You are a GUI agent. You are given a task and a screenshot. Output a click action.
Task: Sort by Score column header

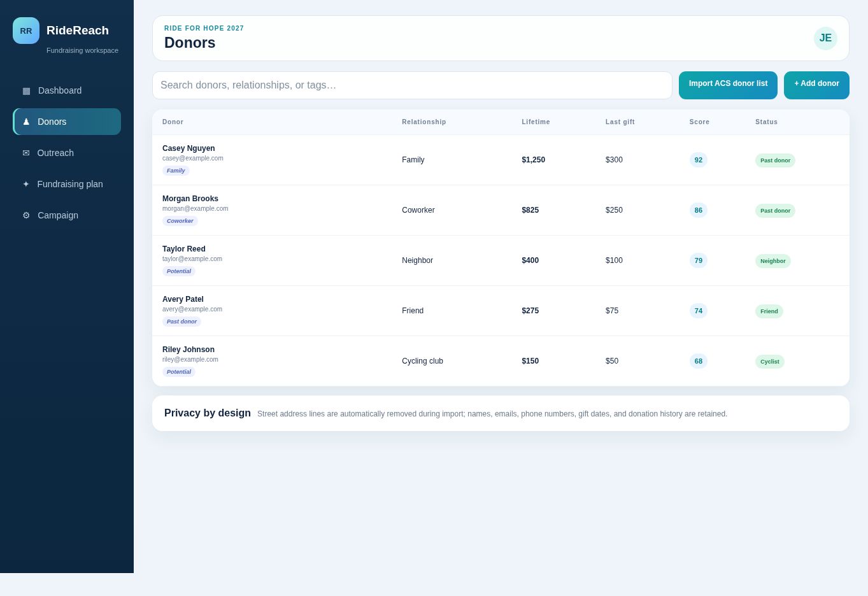tap(699, 122)
